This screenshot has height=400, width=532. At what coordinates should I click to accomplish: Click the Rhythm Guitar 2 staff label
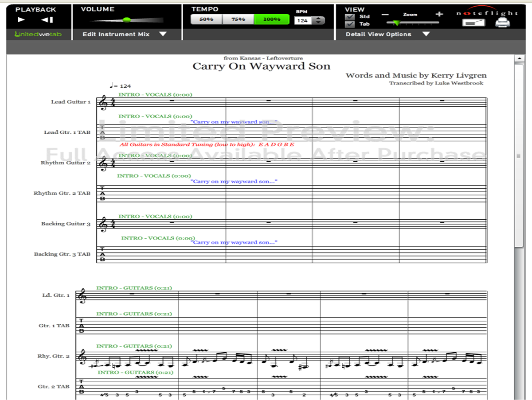coord(66,163)
